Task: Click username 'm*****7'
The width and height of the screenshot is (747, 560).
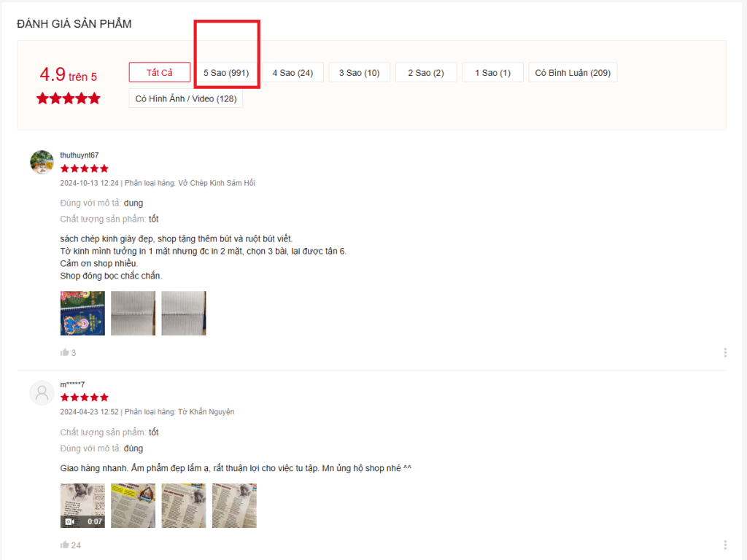Action: pyautogui.click(x=72, y=384)
